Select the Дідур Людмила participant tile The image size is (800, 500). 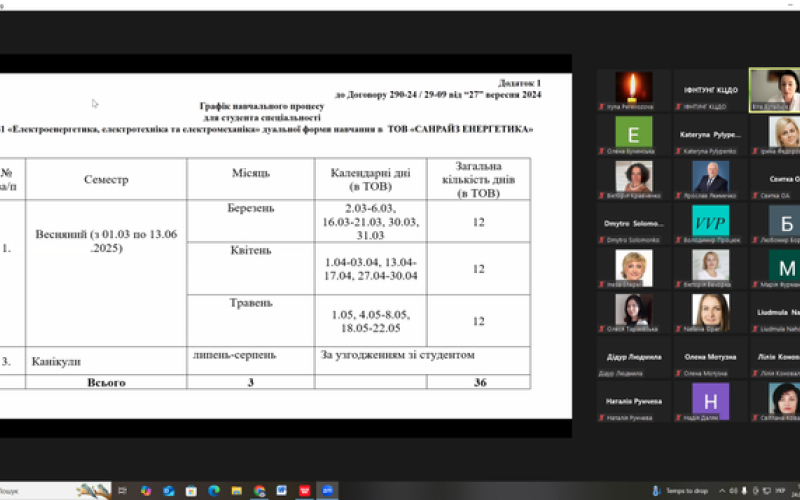click(634, 357)
